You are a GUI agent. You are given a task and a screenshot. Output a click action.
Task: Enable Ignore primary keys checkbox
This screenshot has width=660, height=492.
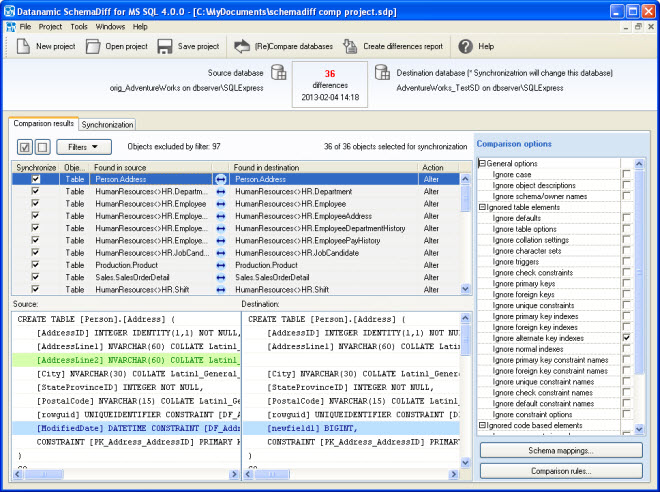[626, 284]
